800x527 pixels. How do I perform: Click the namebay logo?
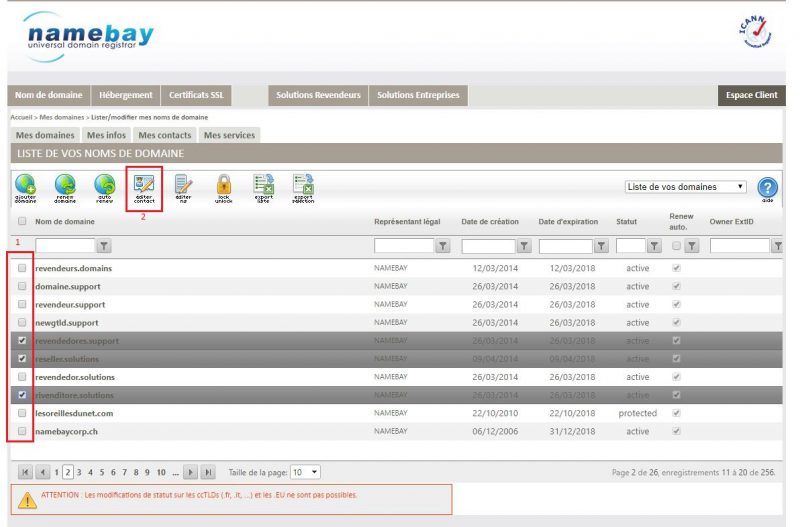88,37
